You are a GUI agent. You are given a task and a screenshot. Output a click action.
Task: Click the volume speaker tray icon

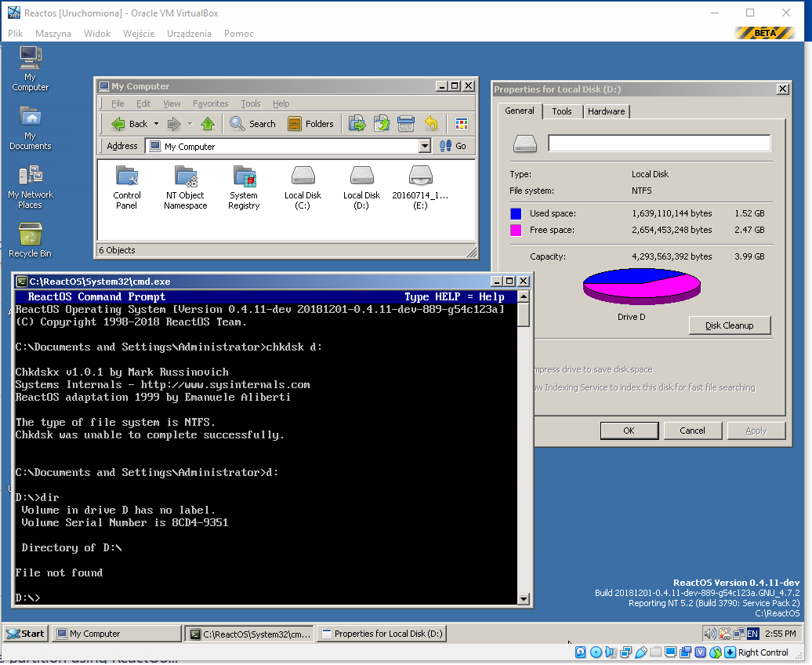[710, 634]
